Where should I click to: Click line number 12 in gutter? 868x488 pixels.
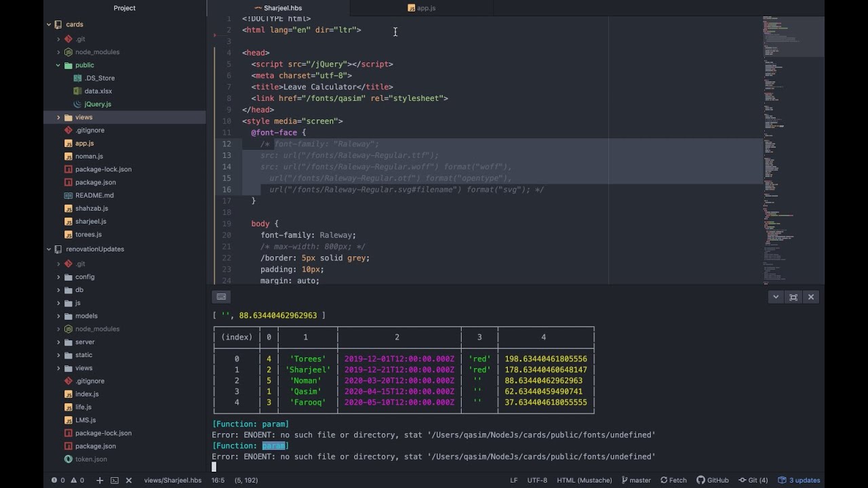coord(227,144)
